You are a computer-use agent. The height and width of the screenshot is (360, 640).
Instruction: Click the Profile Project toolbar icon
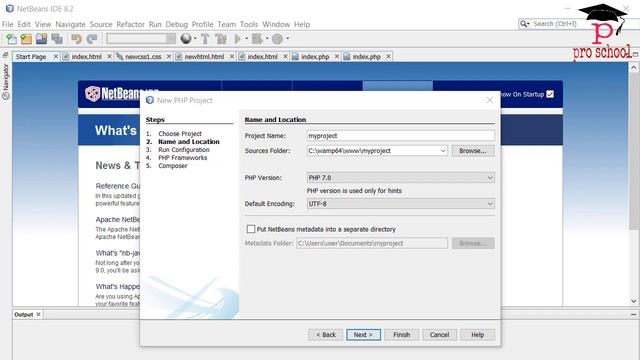coord(278,39)
